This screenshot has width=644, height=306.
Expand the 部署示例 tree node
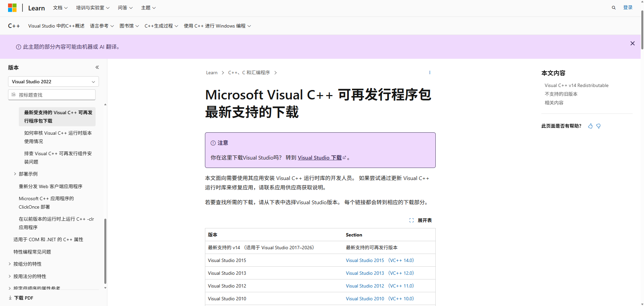coord(15,174)
